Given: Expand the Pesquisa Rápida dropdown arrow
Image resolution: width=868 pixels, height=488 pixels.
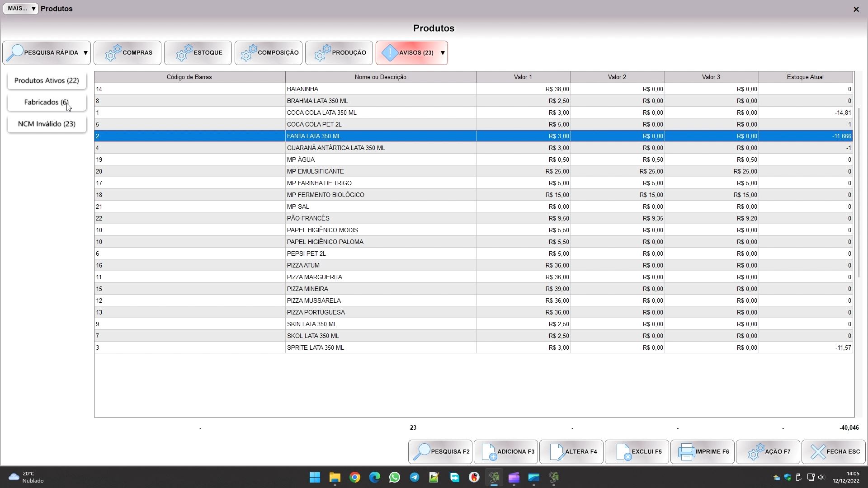Looking at the screenshot, I should (85, 53).
